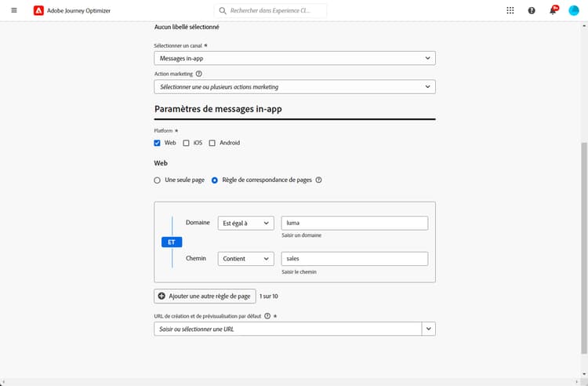588x386 pixels.
Task: Select the Une seule page option
Action: [158, 180]
